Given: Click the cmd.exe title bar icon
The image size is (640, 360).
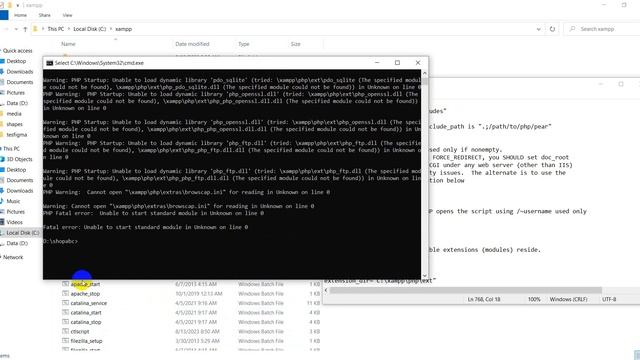Looking at the screenshot, I should click(49, 63).
